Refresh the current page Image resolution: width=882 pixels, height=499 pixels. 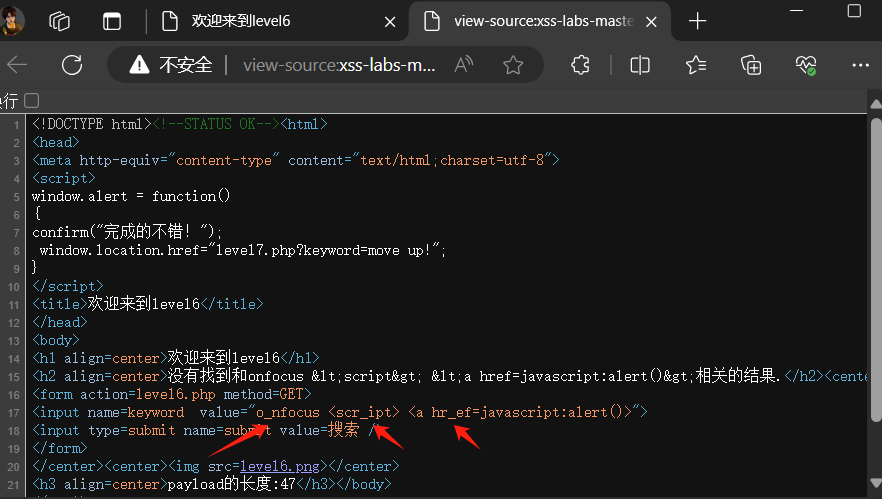(72, 65)
